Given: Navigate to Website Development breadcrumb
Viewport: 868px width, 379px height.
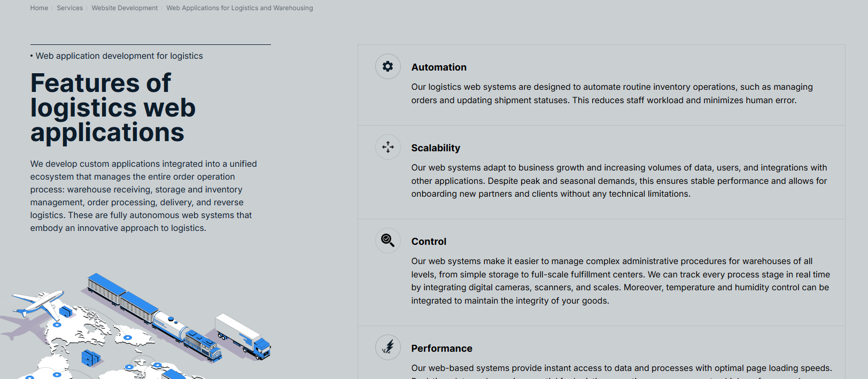Looking at the screenshot, I should click(x=125, y=8).
